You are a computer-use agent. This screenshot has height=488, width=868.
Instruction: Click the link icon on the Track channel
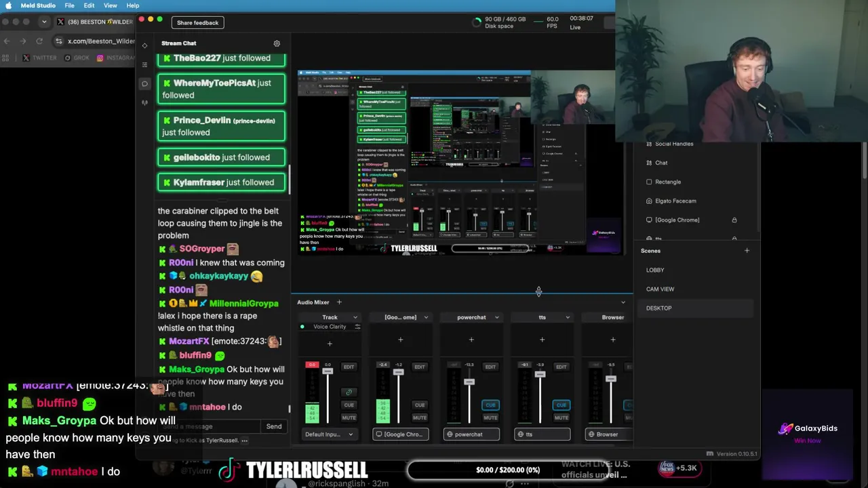point(349,392)
